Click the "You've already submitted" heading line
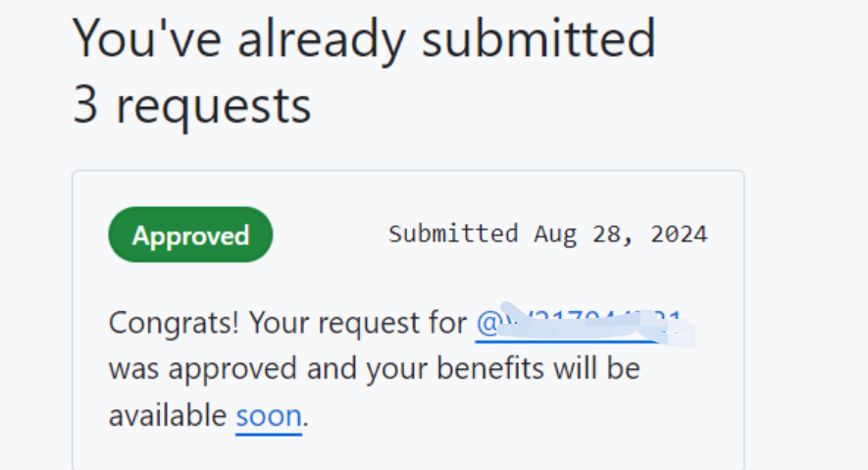 click(364, 38)
